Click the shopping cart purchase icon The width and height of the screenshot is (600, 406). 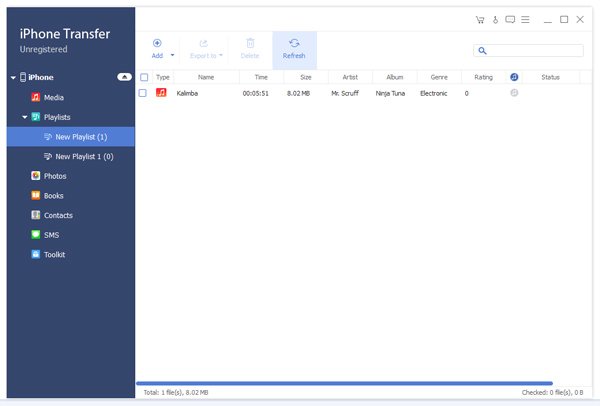[479, 19]
